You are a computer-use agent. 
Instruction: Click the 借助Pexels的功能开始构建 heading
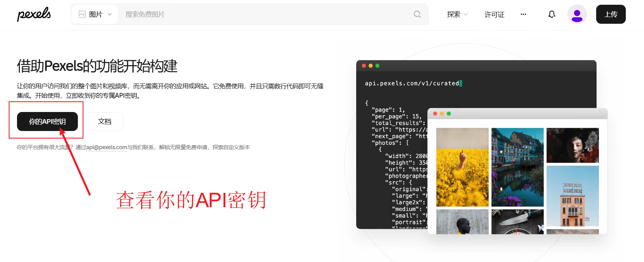97,66
